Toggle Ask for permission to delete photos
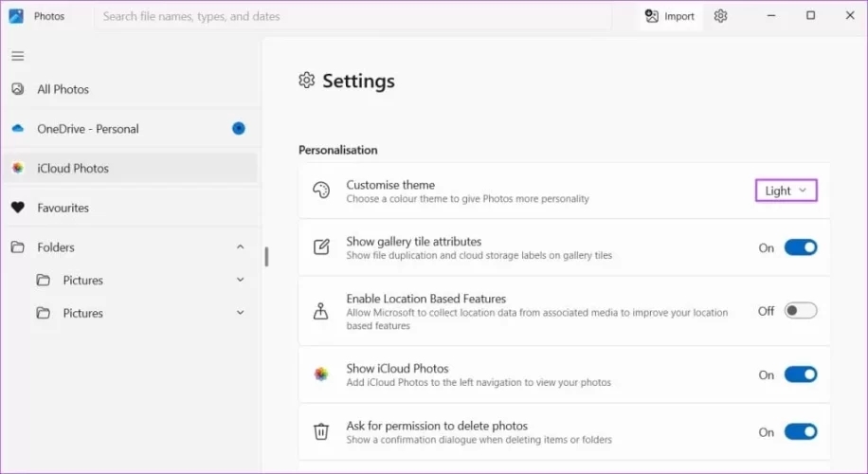The width and height of the screenshot is (868, 474). coord(800,432)
